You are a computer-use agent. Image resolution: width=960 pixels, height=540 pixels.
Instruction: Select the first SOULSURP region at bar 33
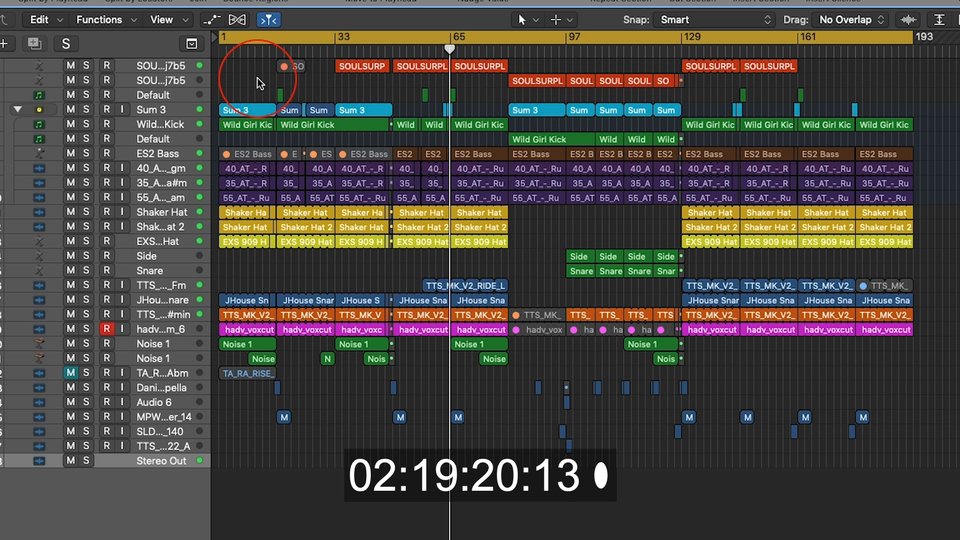click(362, 66)
